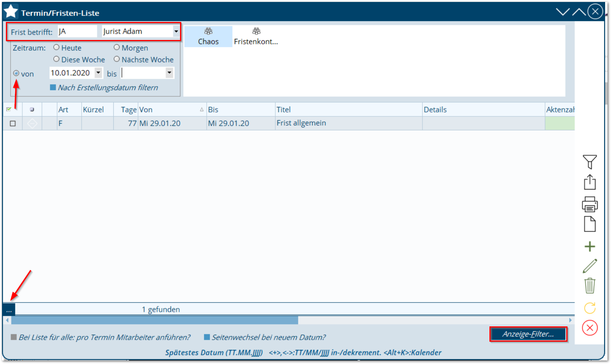
Task: Toggle pro Termin Mitarbeiter anführen checkbox
Action: coord(14,337)
